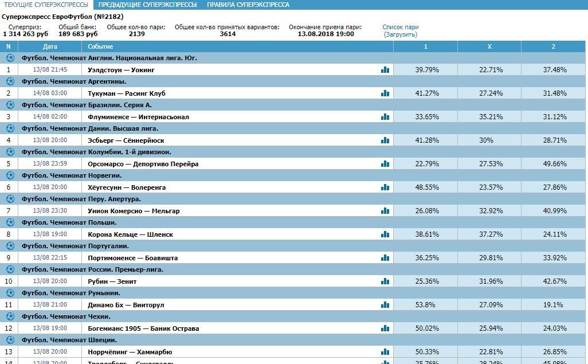Open chart icon for Богемианс 1905 — Баник Острава
Image resolution: width=588 pixels, height=364 pixels.
(385, 328)
